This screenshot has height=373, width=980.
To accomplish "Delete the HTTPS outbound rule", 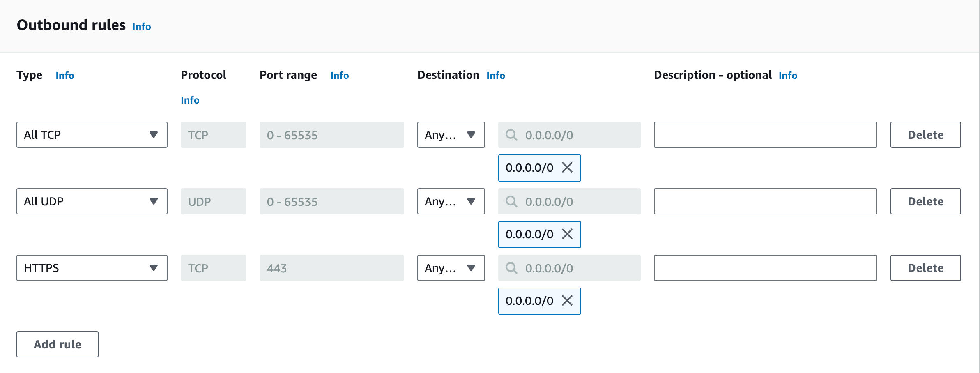I will (925, 268).
